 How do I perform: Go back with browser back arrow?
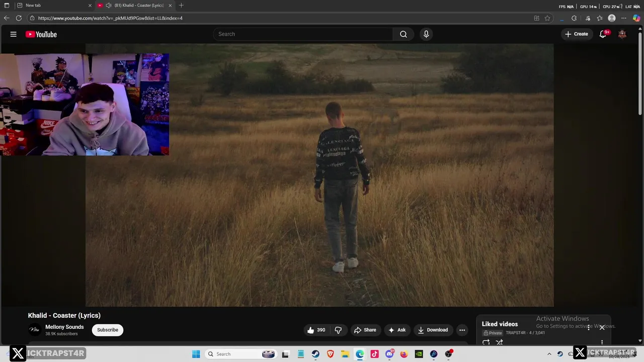[x=7, y=18]
